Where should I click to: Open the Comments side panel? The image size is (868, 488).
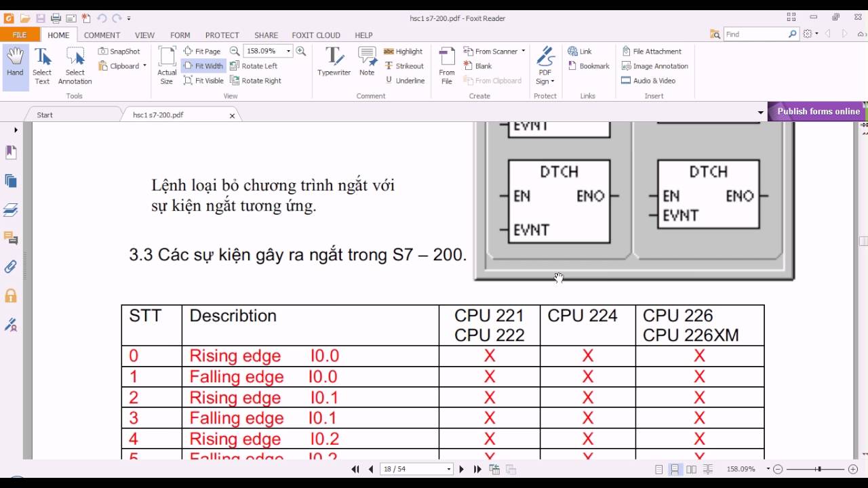(11, 238)
